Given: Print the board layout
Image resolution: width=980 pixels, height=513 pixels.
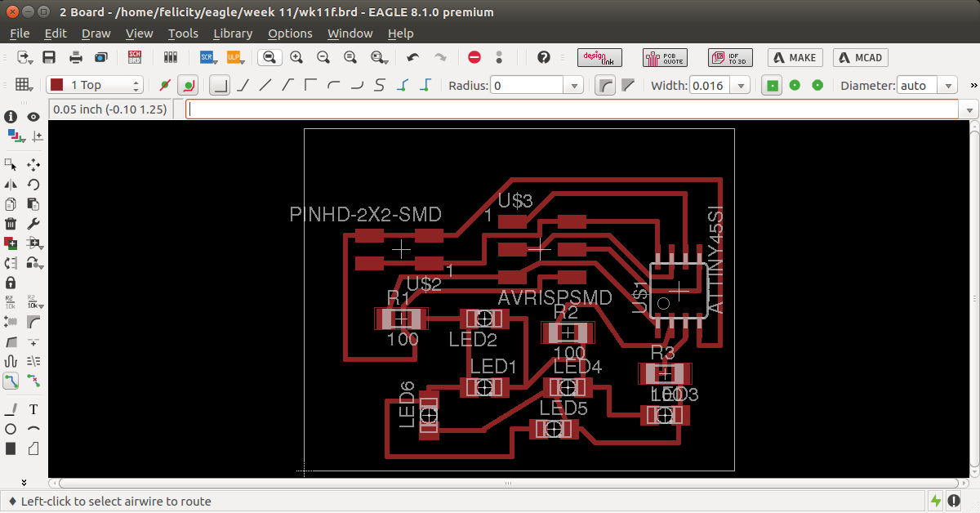Looking at the screenshot, I should pyautogui.click(x=75, y=57).
